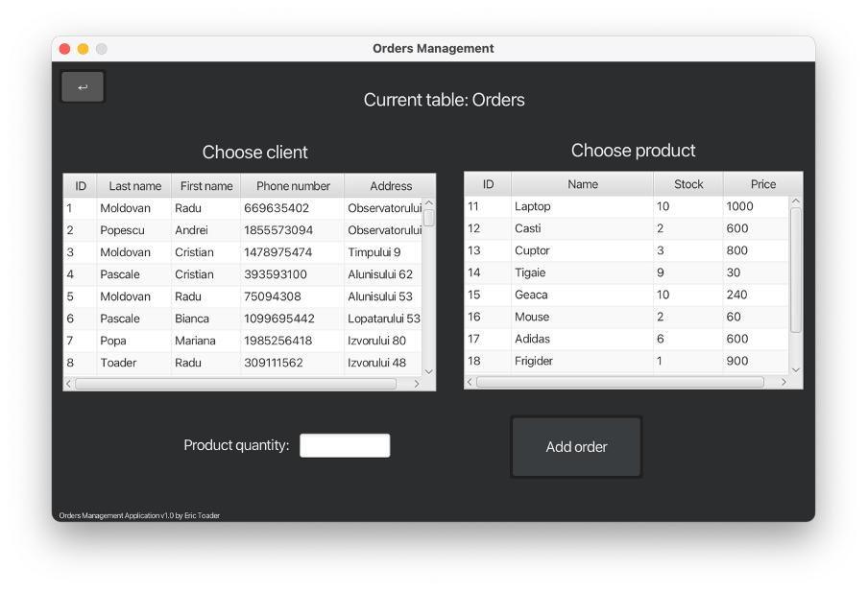Click product table scroll up arrow
Image resolution: width=868 pixels, height=591 pixels.
coord(795,201)
